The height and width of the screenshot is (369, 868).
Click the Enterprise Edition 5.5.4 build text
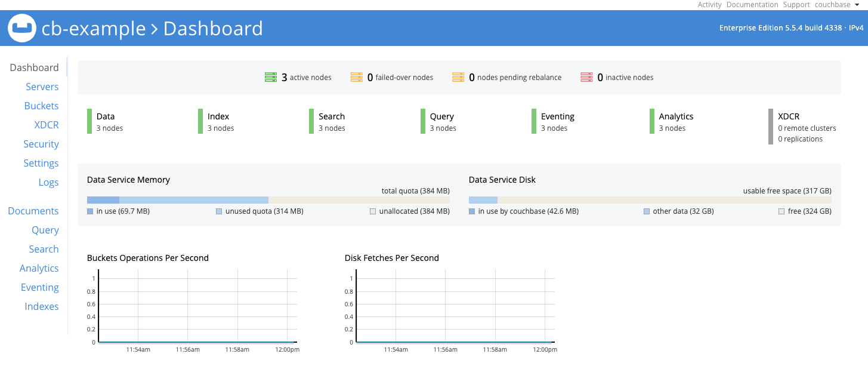click(x=792, y=28)
